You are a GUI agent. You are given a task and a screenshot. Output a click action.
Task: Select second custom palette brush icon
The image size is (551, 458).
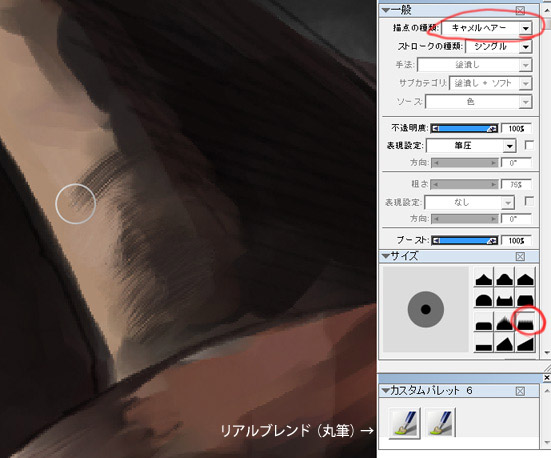440,422
